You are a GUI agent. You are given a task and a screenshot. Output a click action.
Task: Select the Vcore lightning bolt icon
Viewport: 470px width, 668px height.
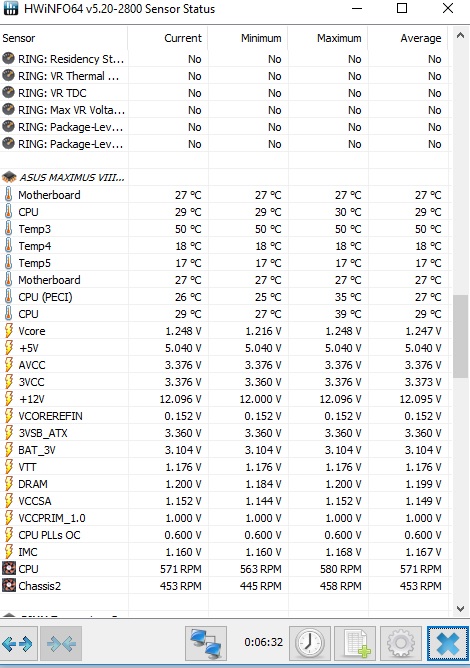(x=9, y=331)
